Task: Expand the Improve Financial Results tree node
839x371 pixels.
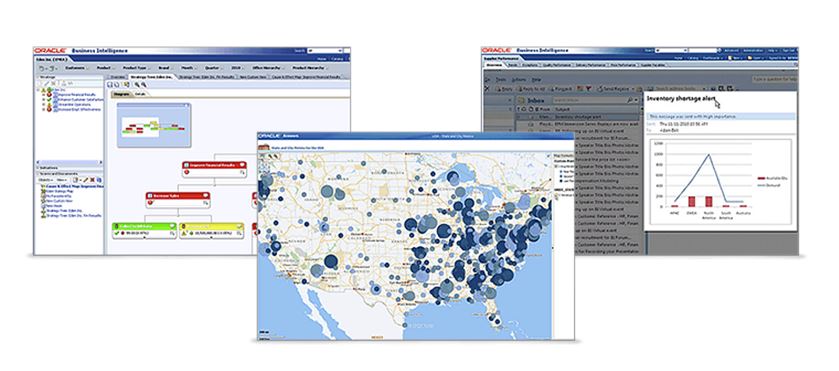Action: (x=43, y=94)
